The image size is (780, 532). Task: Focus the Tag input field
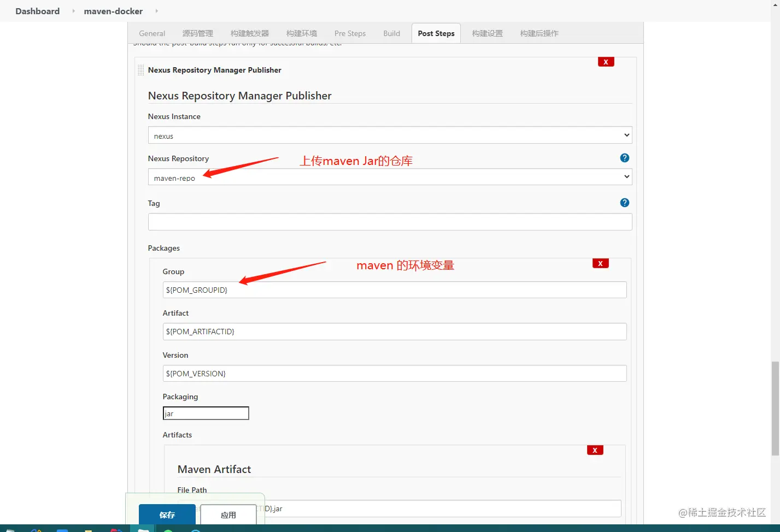(390, 222)
